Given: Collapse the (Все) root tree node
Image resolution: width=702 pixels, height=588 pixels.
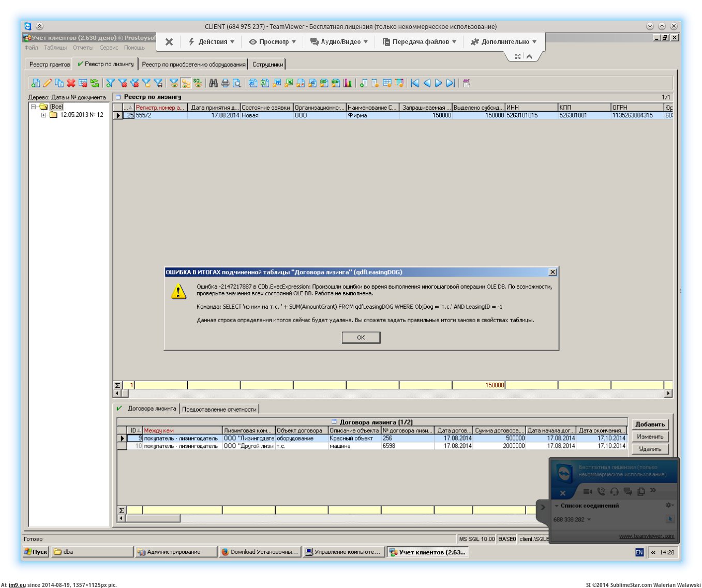Looking at the screenshot, I should 34,107.
